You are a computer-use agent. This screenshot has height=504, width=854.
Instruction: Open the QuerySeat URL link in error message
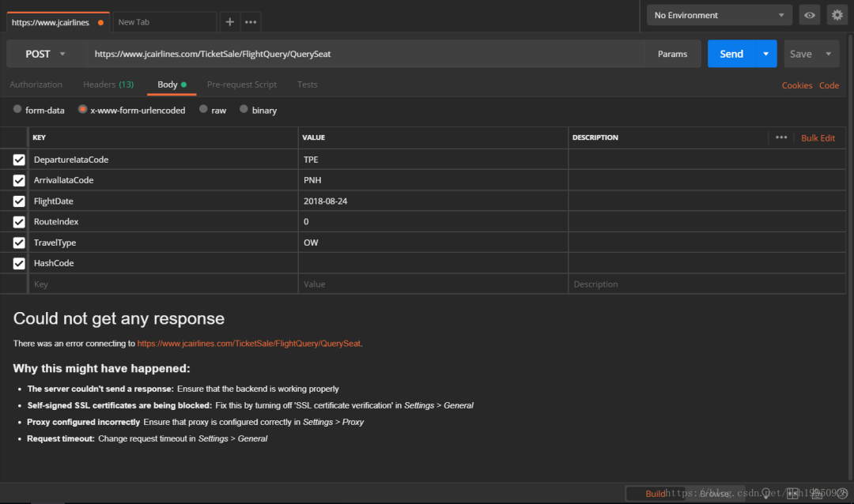pyautogui.click(x=249, y=344)
